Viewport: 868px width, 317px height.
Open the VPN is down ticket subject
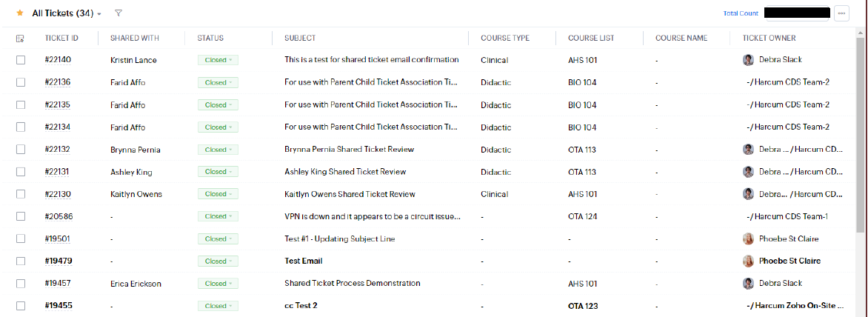(372, 217)
